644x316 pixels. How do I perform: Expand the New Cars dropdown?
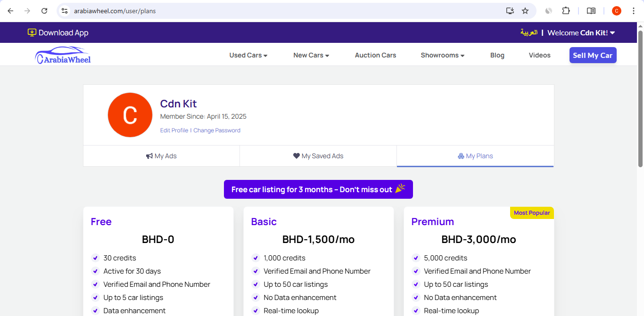point(311,55)
